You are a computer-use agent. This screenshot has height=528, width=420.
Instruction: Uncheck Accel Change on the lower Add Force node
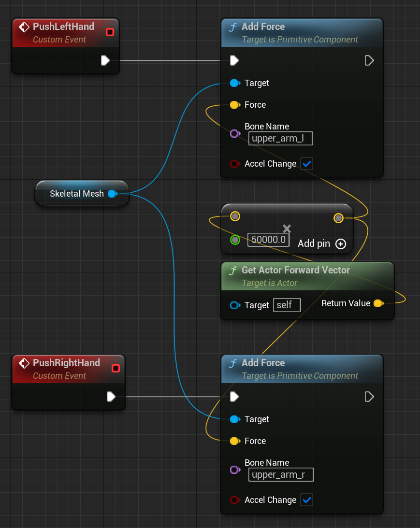306,500
